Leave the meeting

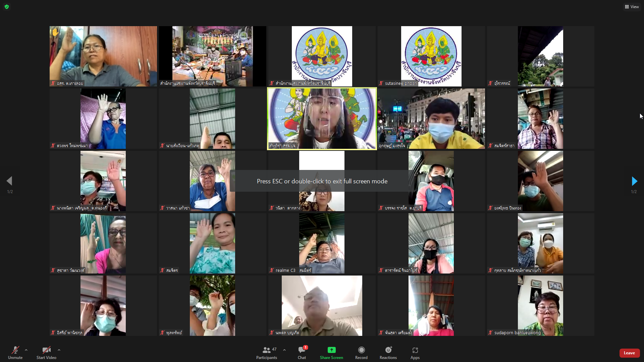click(629, 353)
